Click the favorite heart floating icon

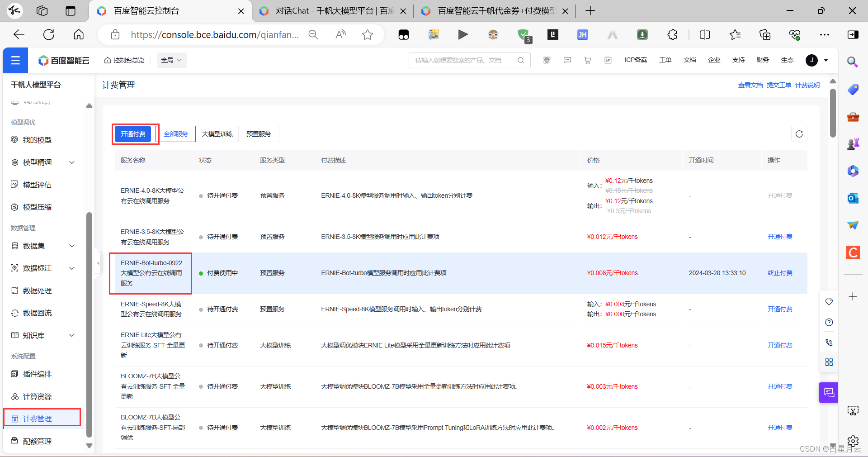[x=829, y=302]
